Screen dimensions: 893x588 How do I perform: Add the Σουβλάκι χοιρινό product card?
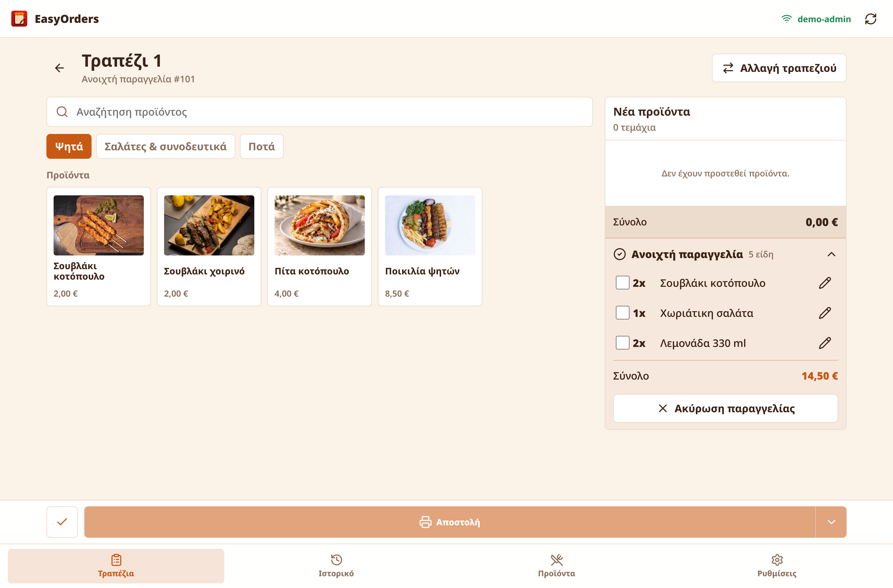click(209, 246)
